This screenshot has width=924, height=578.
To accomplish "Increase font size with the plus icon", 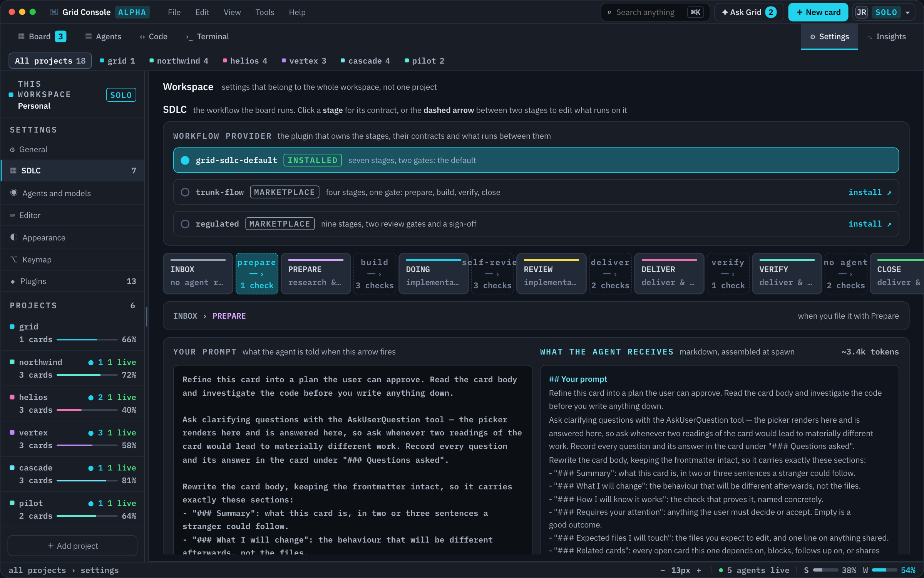I will coord(699,570).
